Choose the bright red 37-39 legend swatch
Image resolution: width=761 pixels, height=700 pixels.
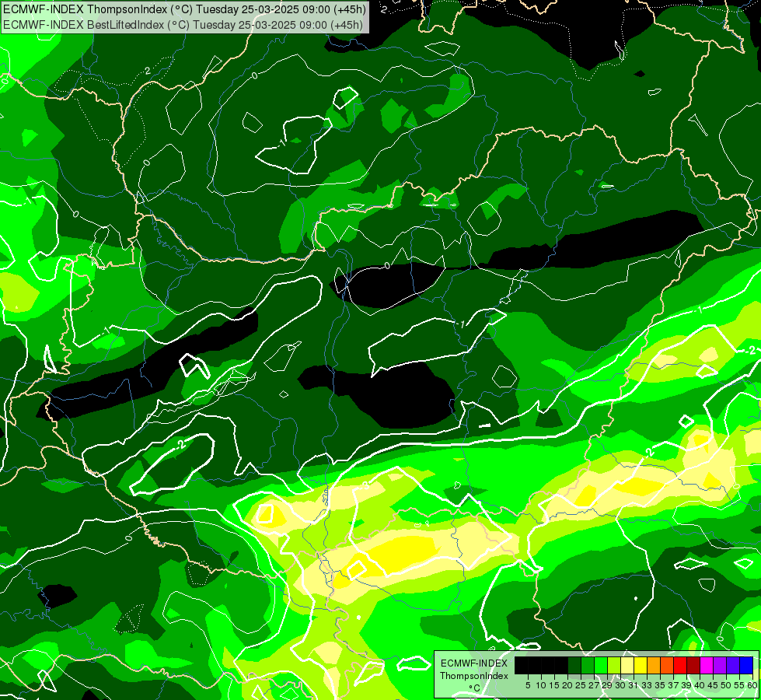click(x=680, y=666)
